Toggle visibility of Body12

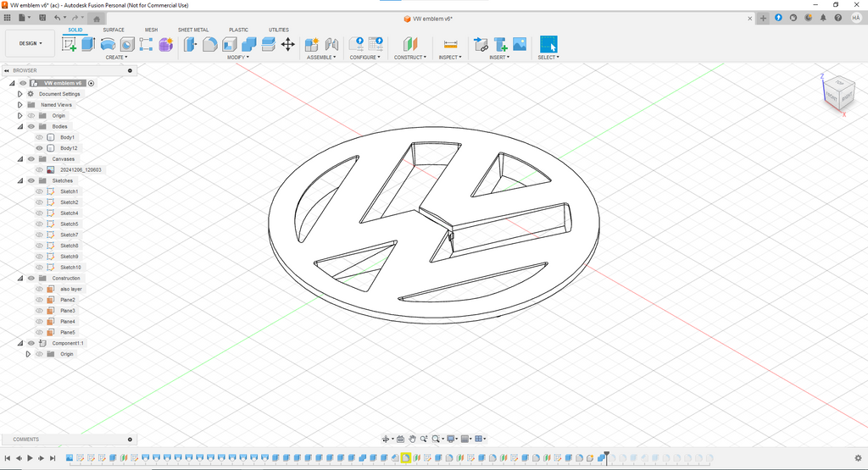(39, 148)
